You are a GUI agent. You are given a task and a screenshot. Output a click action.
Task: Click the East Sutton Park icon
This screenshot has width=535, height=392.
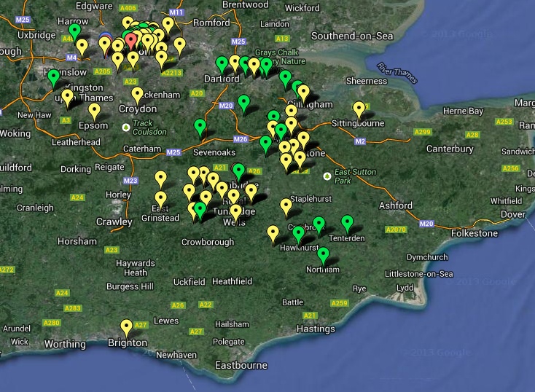(x=327, y=176)
